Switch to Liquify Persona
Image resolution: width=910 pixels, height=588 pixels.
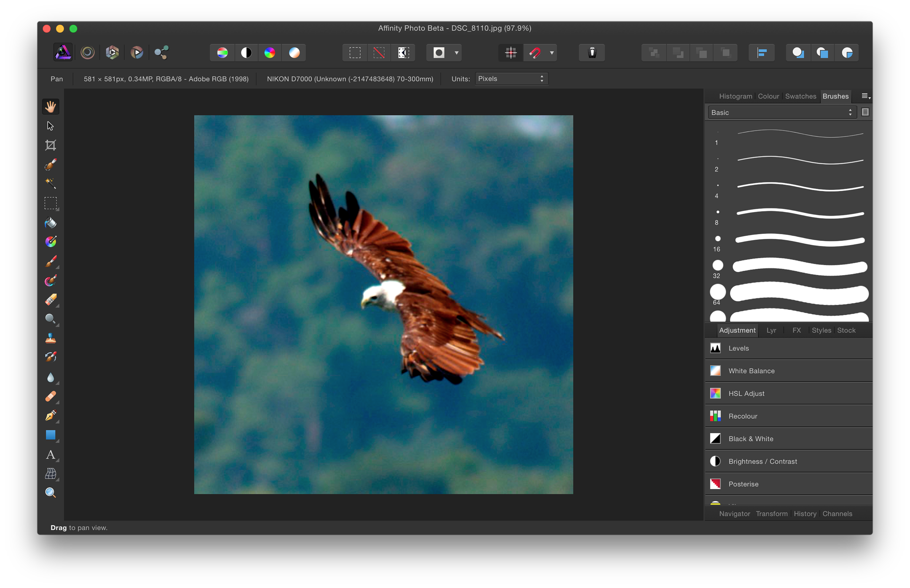pyautogui.click(x=88, y=52)
